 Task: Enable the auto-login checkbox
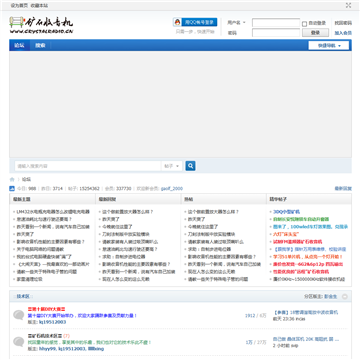coord(304,24)
